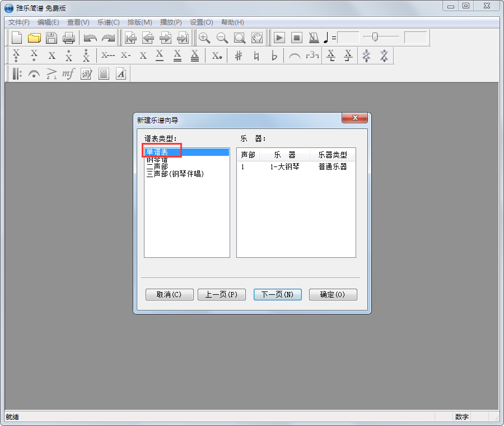Click 确定(O) to confirm the wizard
Viewport: 504px width, 426px height.
pyautogui.click(x=333, y=294)
